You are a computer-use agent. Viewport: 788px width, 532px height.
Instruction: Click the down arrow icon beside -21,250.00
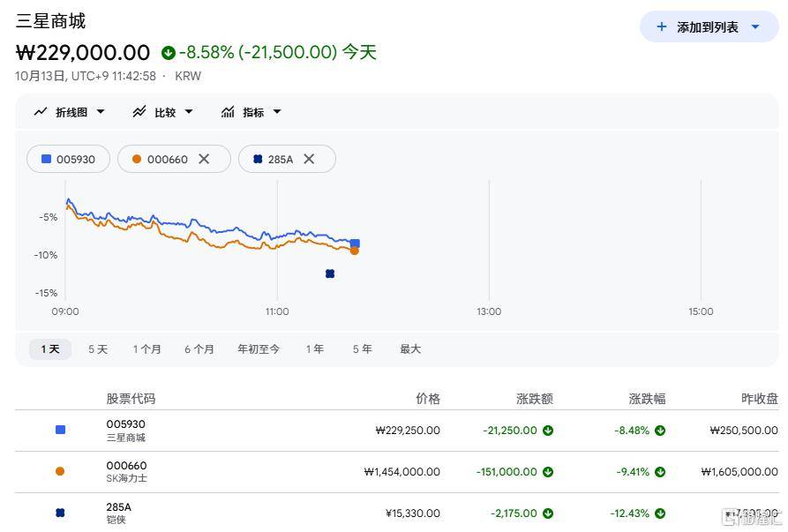548,431
